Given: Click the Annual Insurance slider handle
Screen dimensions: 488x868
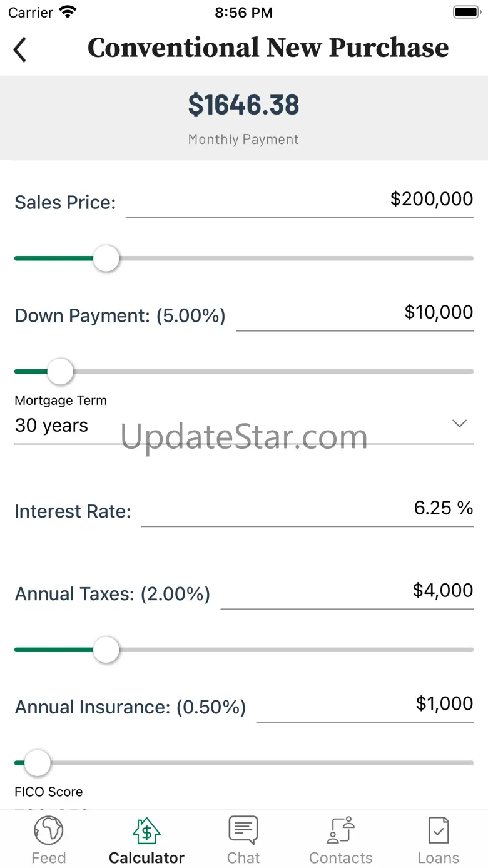Looking at the screenshot, I should (38, 763).
